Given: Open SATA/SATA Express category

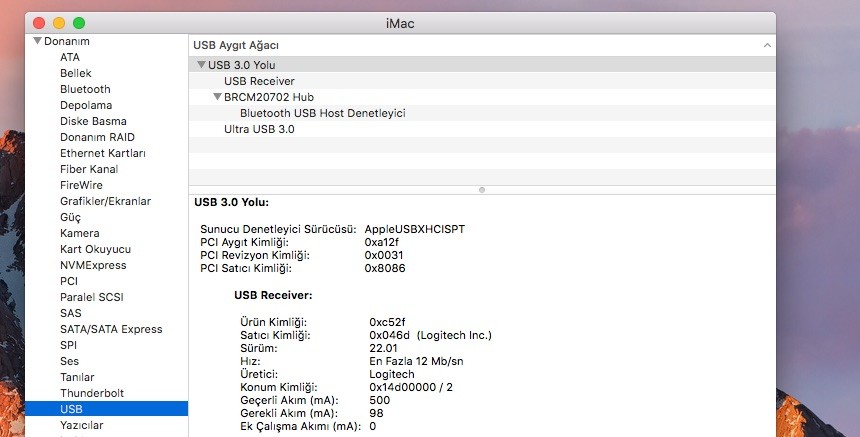Looking at the screenshot, I should (110, 329).
